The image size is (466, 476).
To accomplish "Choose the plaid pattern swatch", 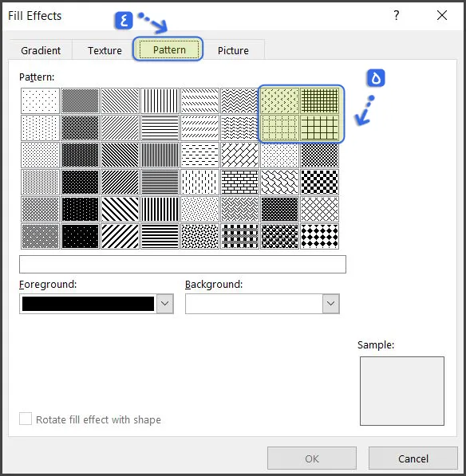I will pos(239,236).
